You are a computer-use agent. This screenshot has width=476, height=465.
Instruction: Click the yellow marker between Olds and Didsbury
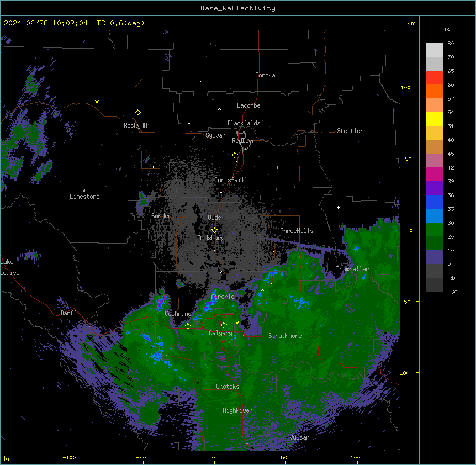(214, 230)
